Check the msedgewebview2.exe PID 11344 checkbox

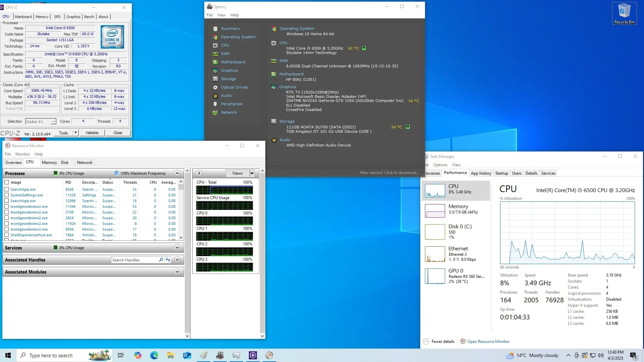coord(6,206)
